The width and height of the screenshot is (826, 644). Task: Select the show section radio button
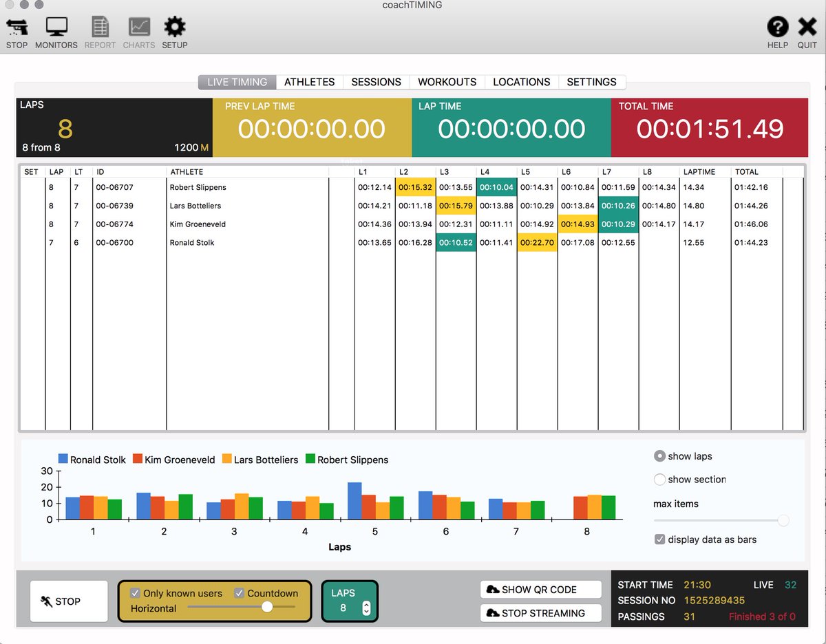point(659,480)
